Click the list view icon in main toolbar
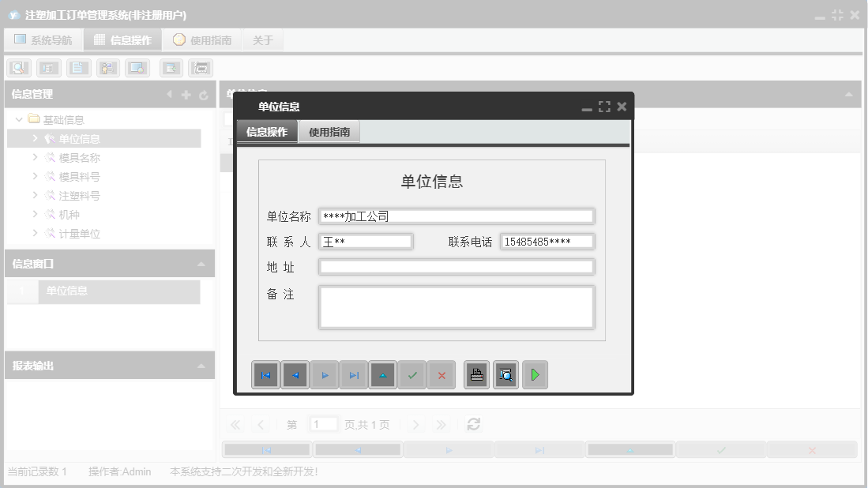868x488 pixels. click(49, 68)
